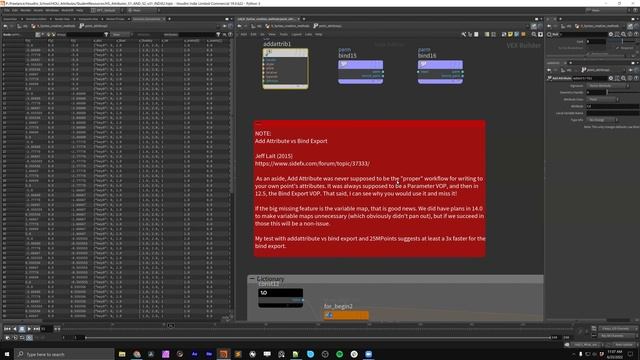Click the global animation range slider bar
This screenshot has height=360, width=640.
point(317,338)
